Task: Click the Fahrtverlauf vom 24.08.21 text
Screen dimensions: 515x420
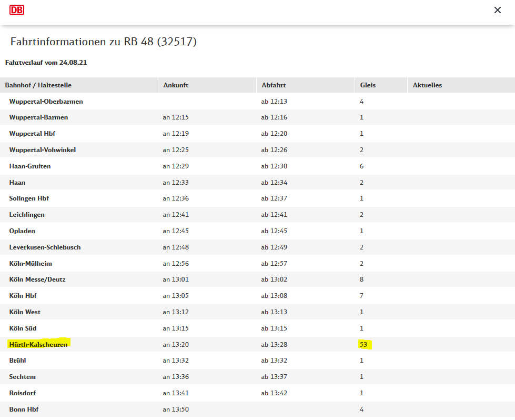Action: point(46,63)
